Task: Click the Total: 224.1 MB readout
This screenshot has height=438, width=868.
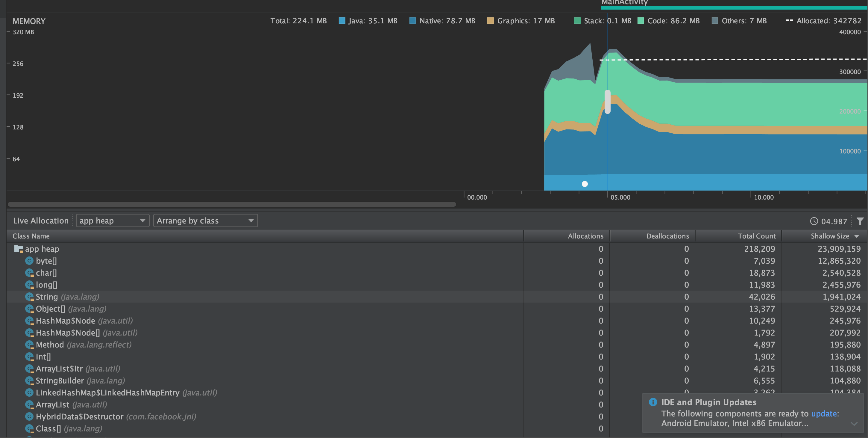Action: coord(298,21)
